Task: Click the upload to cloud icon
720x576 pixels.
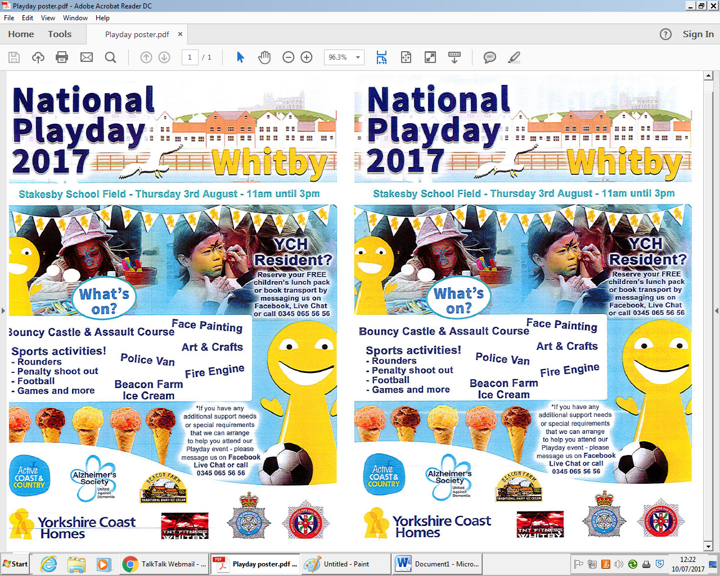Action: (x=38, y=58)
